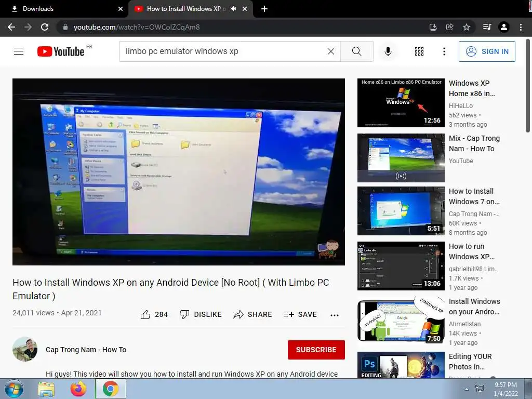532x399 pixels.
Task: Start voice search with the microphone
Action: coord(388,51)
